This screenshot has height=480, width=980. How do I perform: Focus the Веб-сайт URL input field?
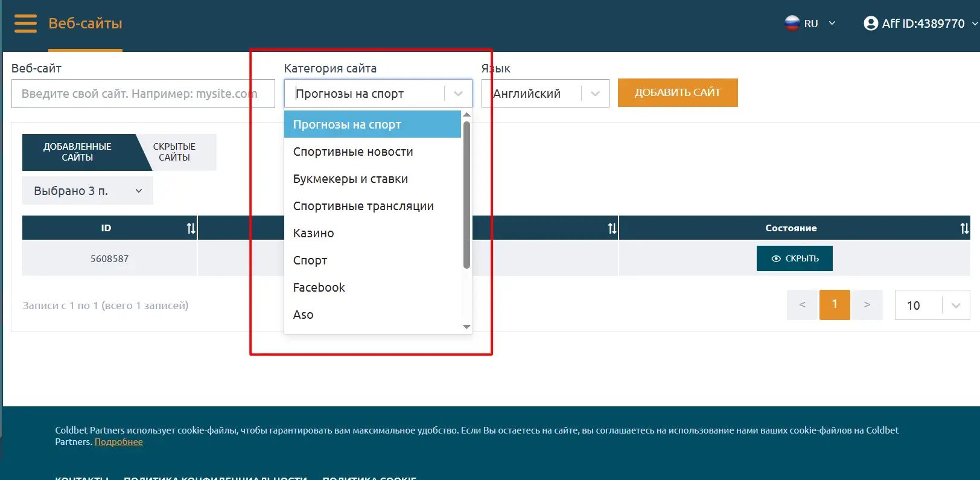[143, 94]
